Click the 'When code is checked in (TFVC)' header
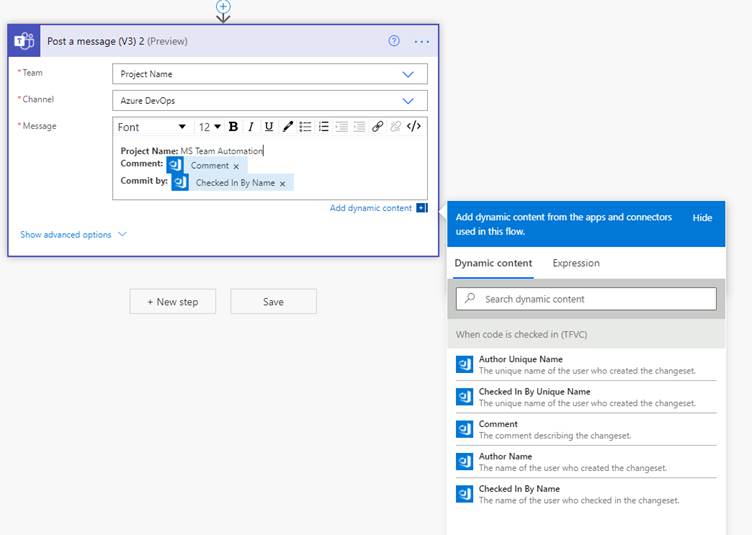The height and width of the screenshot is (535, 752). coord(586,334)
